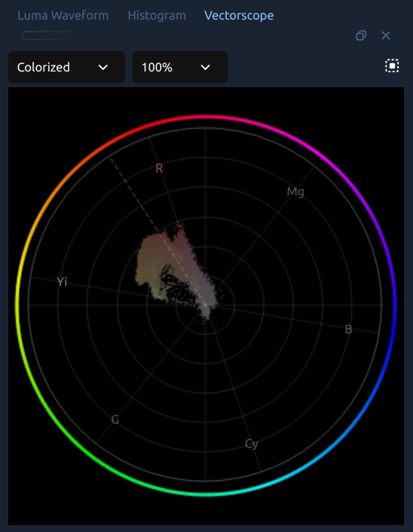The width and height of the screenshot is (413, 532).
Task: Click the Mg magenta target label
Action: pos(296,192)
